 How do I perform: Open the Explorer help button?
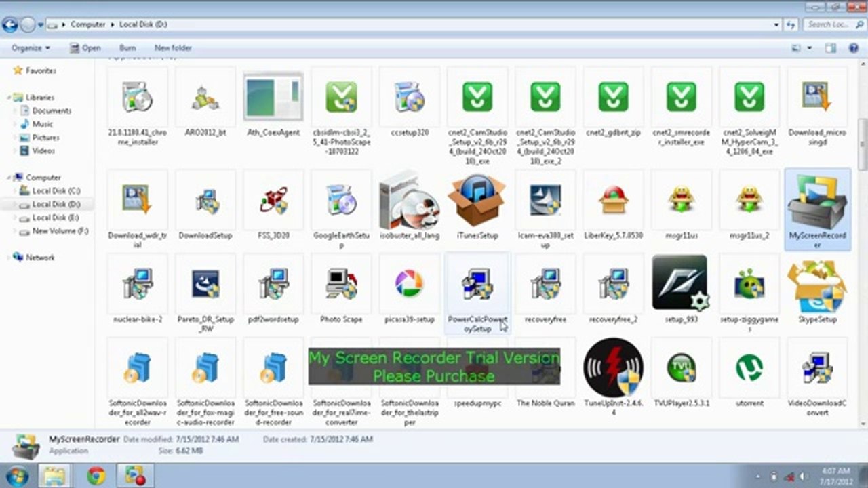click(854, 48)
